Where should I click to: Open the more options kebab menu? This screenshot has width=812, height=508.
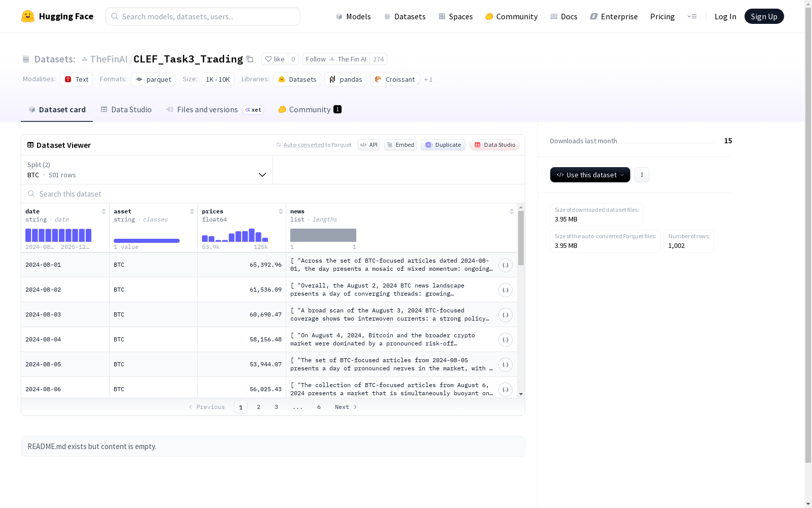[642, 175]
